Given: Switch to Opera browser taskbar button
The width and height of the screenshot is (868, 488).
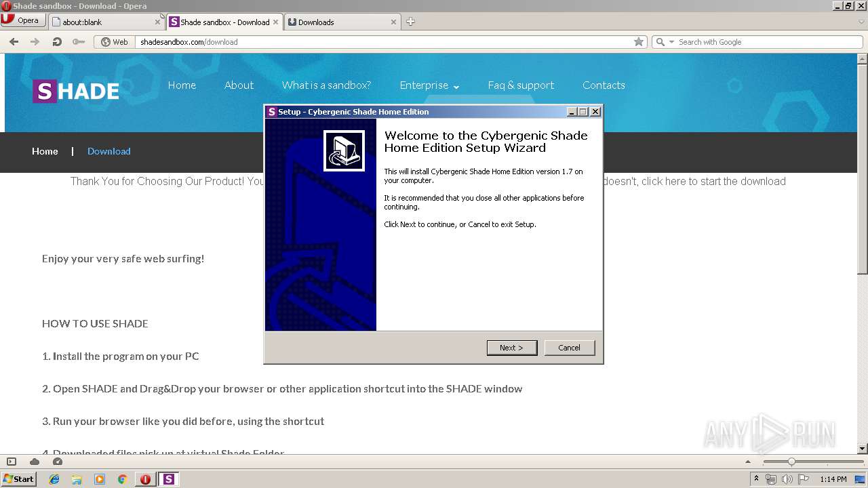Looking at the screenshot, I should 145,479.
